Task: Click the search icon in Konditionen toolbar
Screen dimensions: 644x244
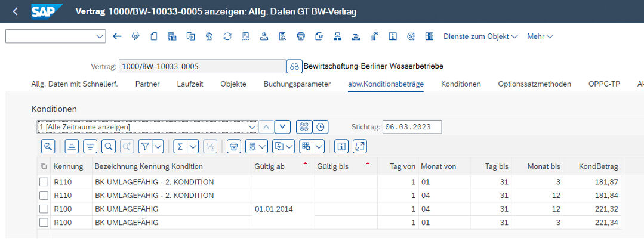Action: 108,146
